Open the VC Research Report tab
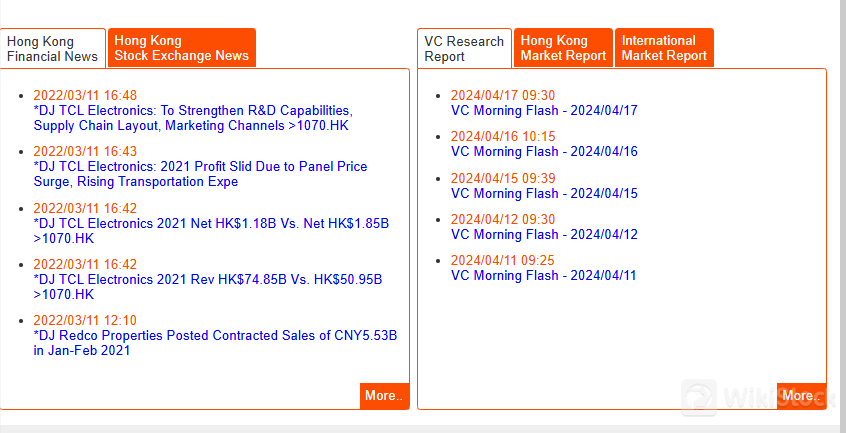 tap(464, 49)
